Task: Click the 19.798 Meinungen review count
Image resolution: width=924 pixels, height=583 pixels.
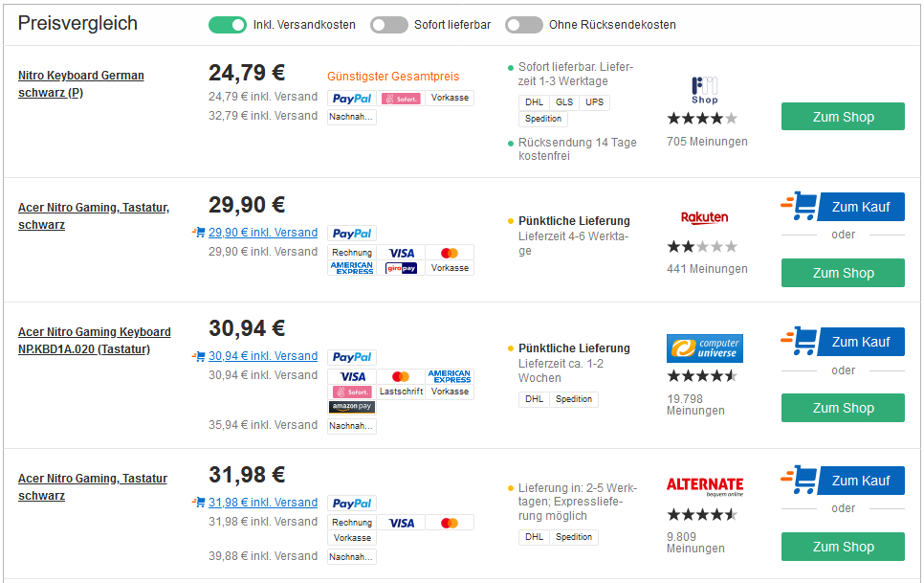Action: [695, 404]
